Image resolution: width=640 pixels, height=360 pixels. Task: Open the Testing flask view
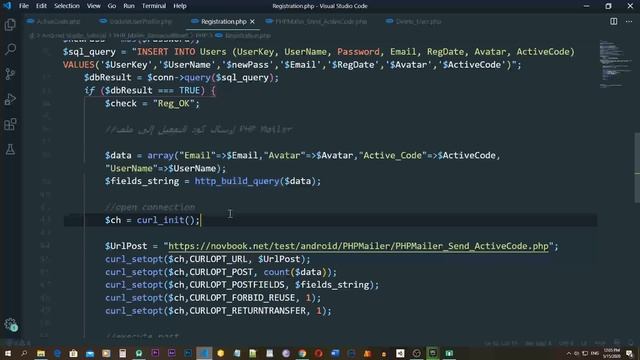pos(10,149)
